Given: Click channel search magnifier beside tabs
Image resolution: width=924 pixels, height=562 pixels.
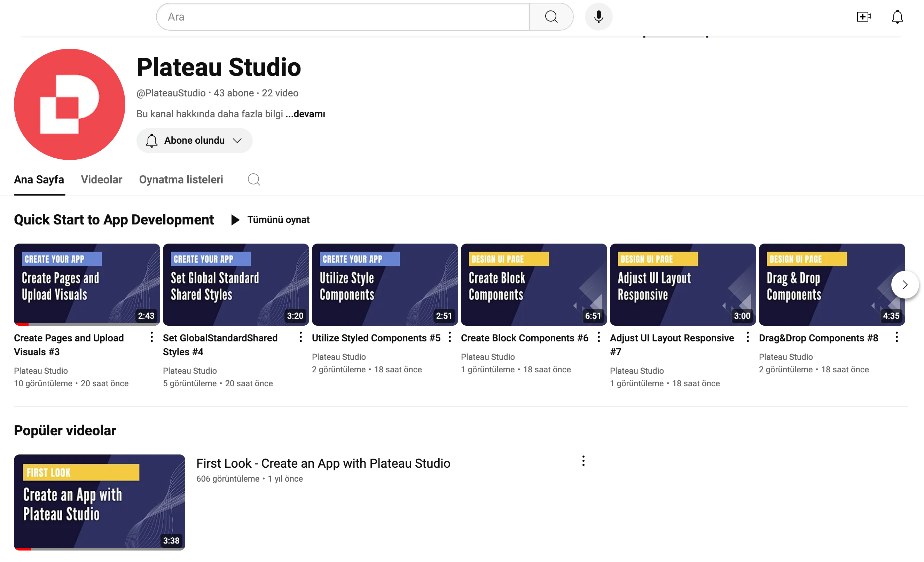Looking at the screenshot, I should (254, 180).
